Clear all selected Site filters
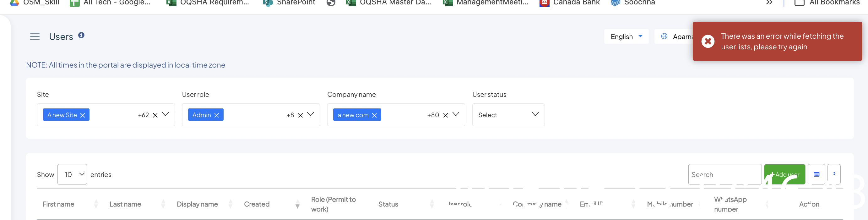This screenshot has width=868, height=220. coord(155,115)
